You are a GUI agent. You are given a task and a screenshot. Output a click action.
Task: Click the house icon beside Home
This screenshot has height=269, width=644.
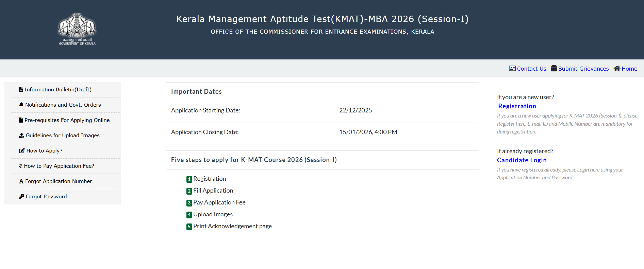pos(617,69)
